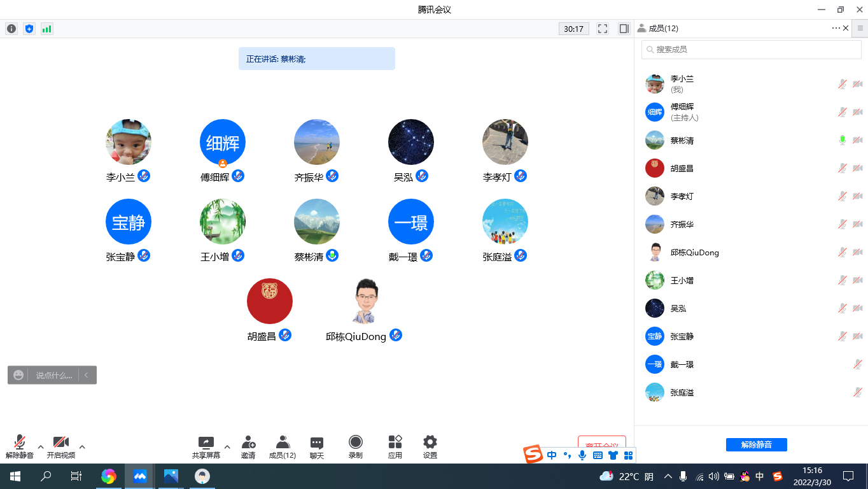Check the green network signal icon
Image resolution: width=868 pixels, height=489 pixels.
(x=46, y=29)
